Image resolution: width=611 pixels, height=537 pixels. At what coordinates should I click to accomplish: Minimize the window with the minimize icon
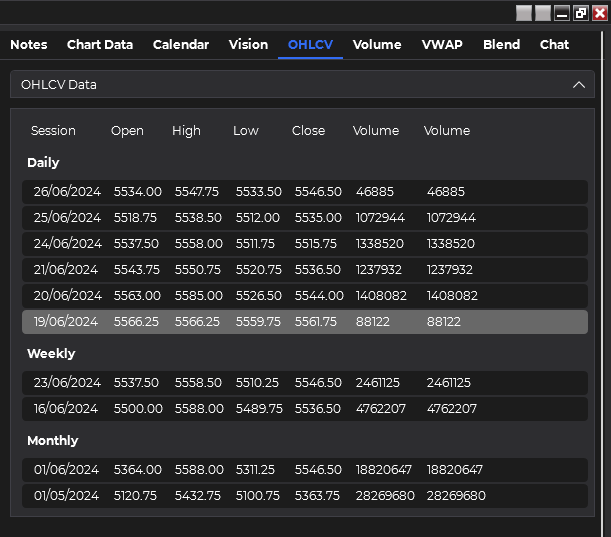562,13
